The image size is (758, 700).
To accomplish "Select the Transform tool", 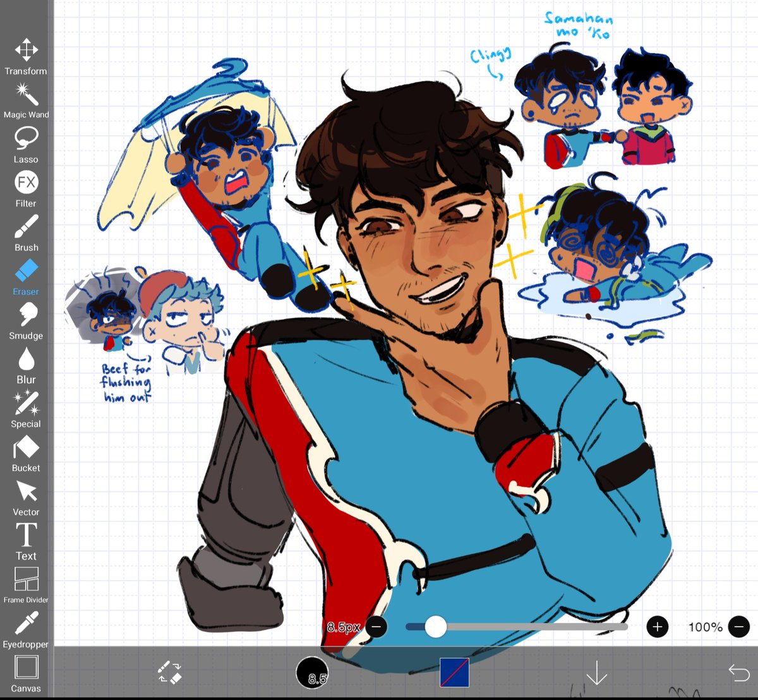I will [x=26, y=57].
